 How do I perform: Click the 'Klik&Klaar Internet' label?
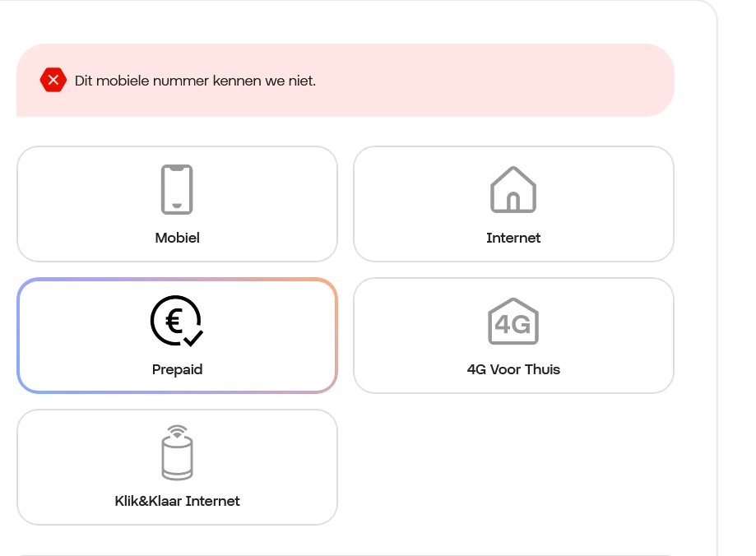[x=177, y=501]
